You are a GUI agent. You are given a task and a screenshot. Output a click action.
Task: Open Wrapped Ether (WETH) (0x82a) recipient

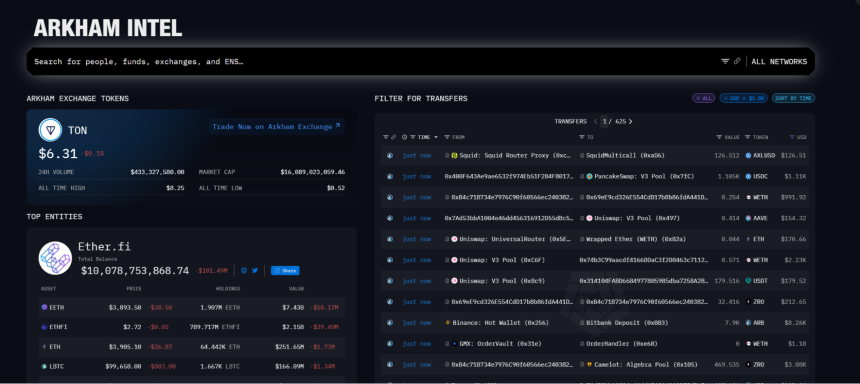pyautogui.click(x=636, y=239)
